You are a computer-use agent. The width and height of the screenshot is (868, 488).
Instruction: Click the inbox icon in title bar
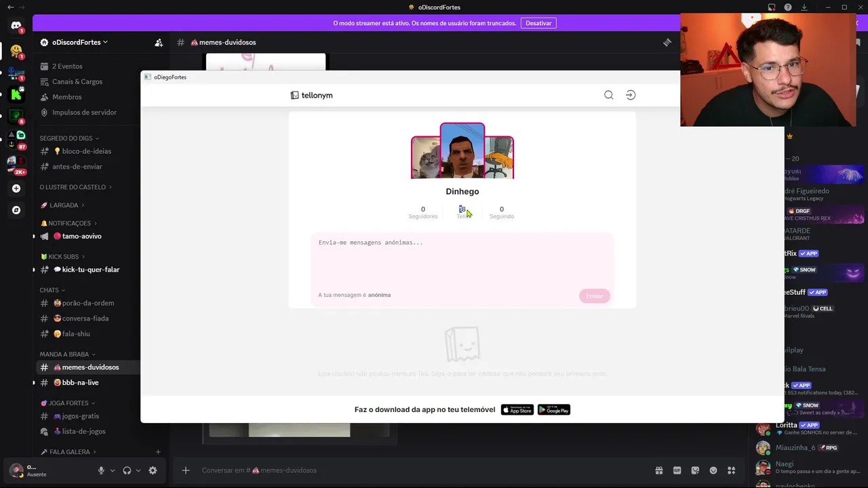point(772,7)
